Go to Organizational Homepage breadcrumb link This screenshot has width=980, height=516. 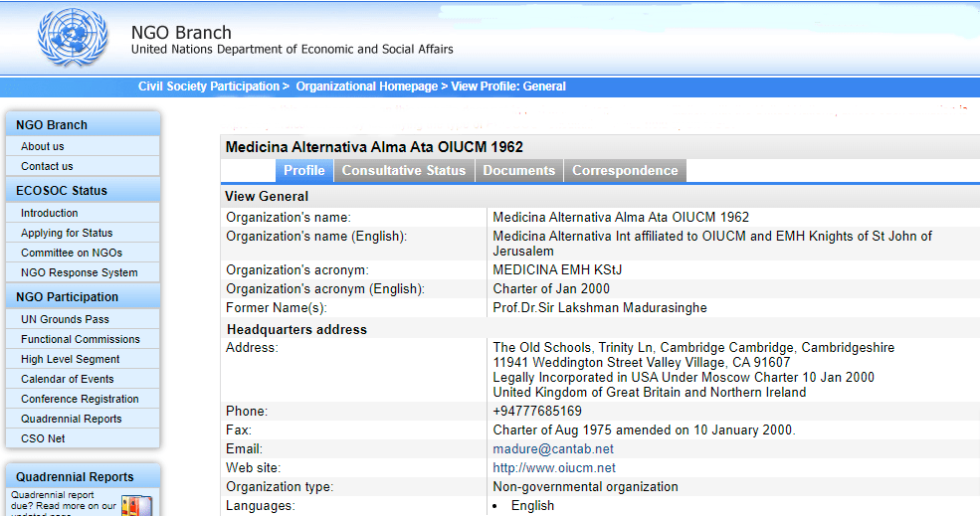pyautogui.click(x=366, y=86)
